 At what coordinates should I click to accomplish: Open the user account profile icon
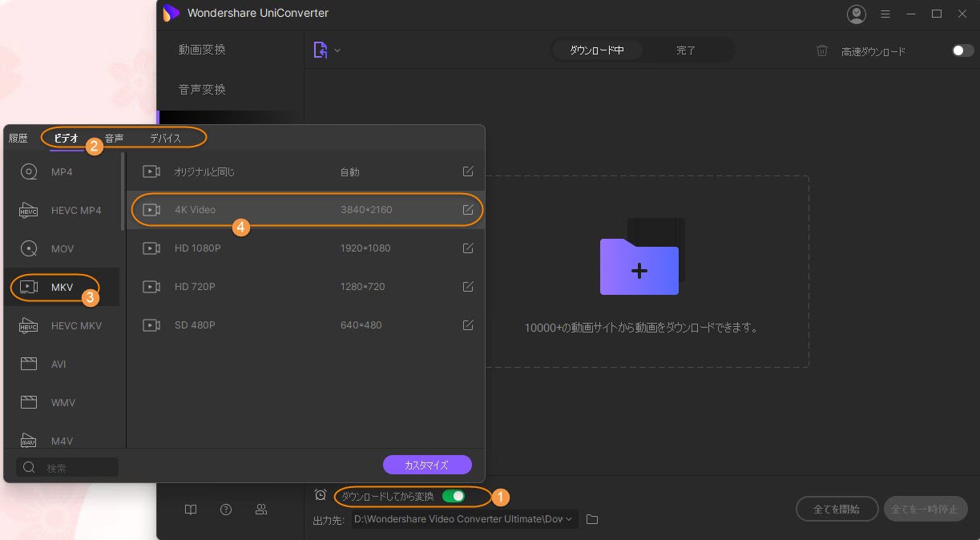click(857, 14)
